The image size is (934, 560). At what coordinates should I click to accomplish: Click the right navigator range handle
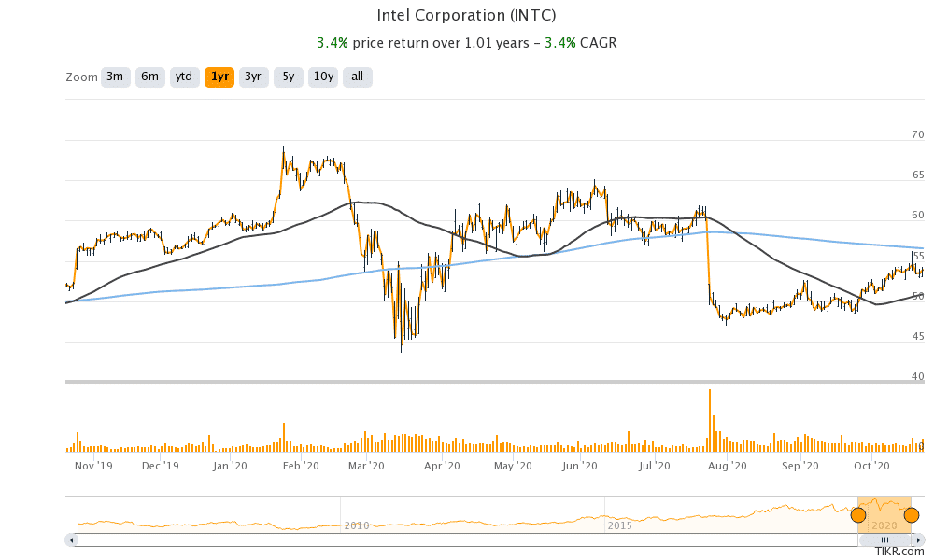coord(912,515)
